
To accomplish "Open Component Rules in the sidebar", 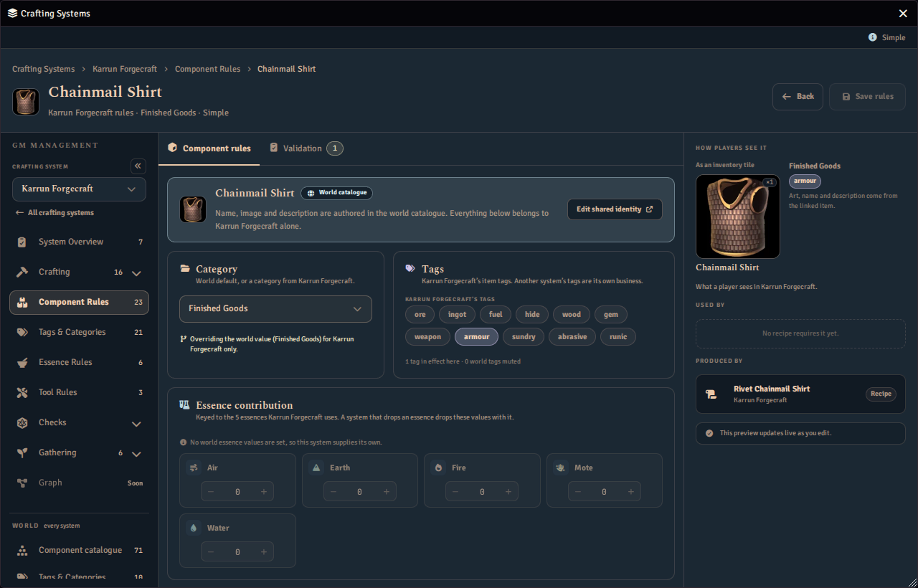I will (79, 303).
